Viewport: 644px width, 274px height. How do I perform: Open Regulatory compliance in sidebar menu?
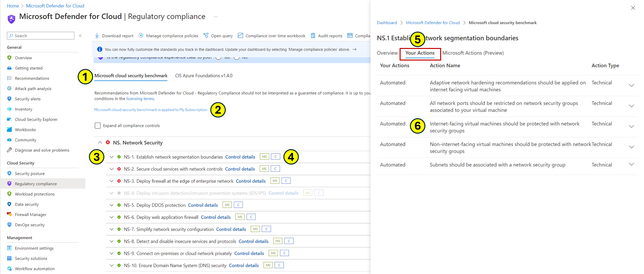43,184
